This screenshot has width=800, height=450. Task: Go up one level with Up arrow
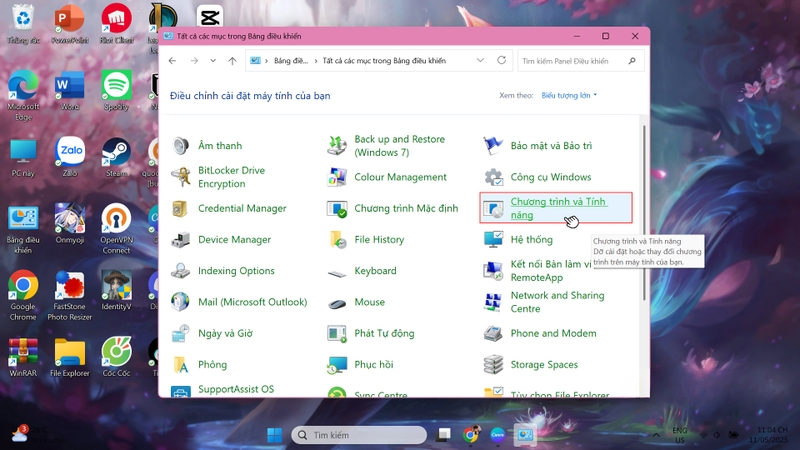[x=232, y=61]
